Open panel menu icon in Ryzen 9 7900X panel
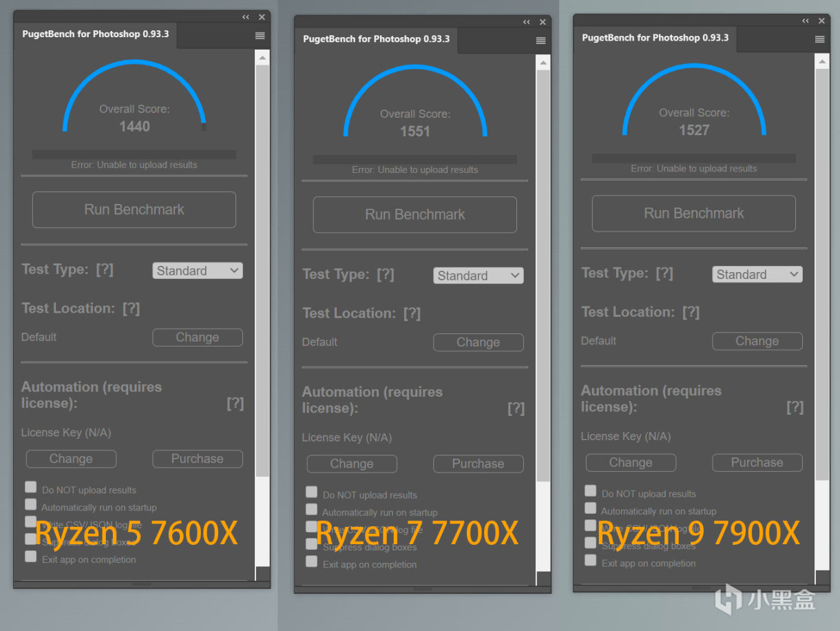Viewport: 840px width, 631px height. [820, 39]
